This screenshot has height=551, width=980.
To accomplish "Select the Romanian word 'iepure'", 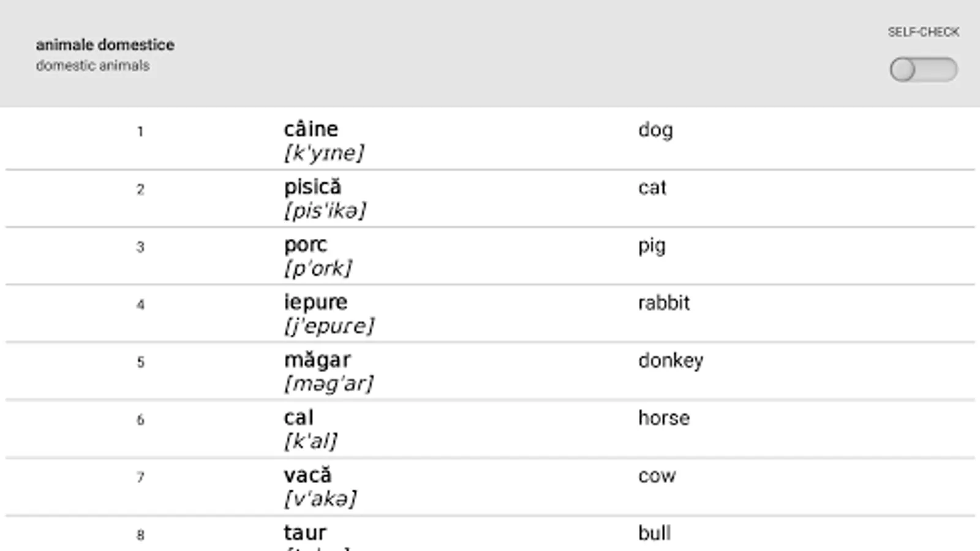I will 315,302.
